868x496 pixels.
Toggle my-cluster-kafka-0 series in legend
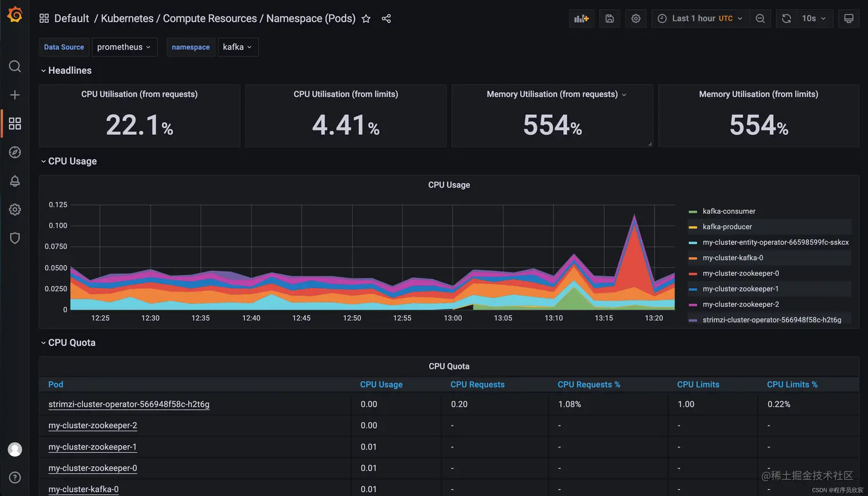(733, 258)
